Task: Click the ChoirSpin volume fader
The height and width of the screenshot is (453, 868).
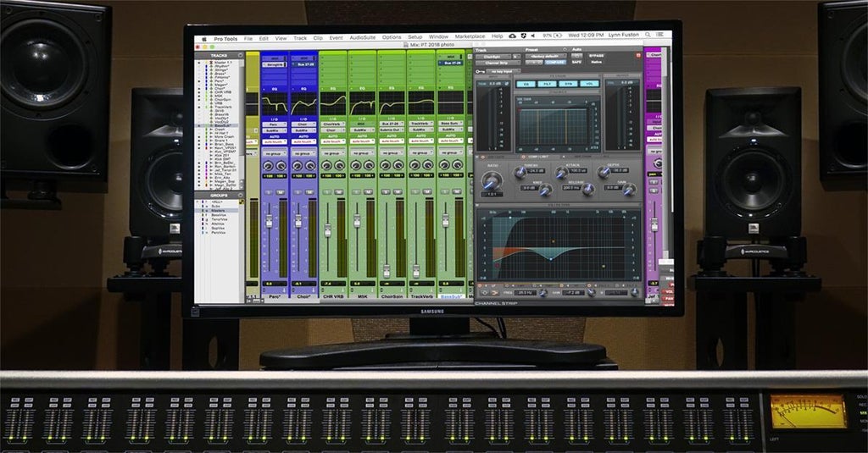Action: pos(387,271)
